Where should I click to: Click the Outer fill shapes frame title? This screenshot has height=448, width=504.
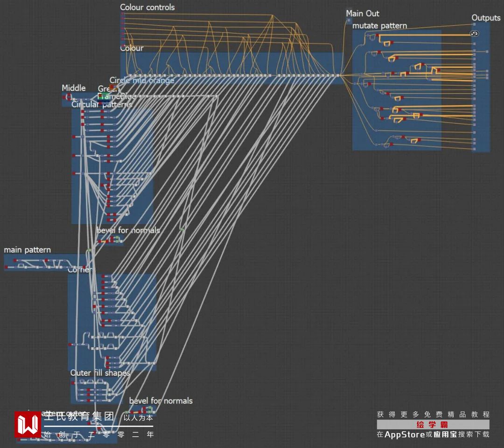tap(100, 373)
